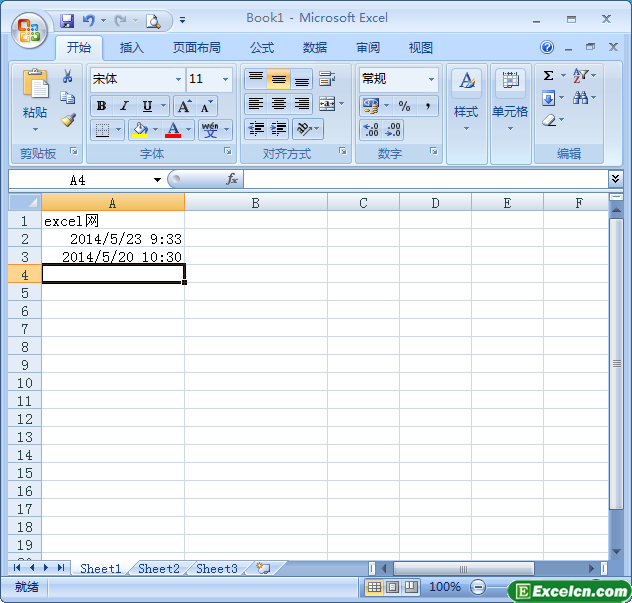
Task: Increase the indent
Action: (278, 129)
